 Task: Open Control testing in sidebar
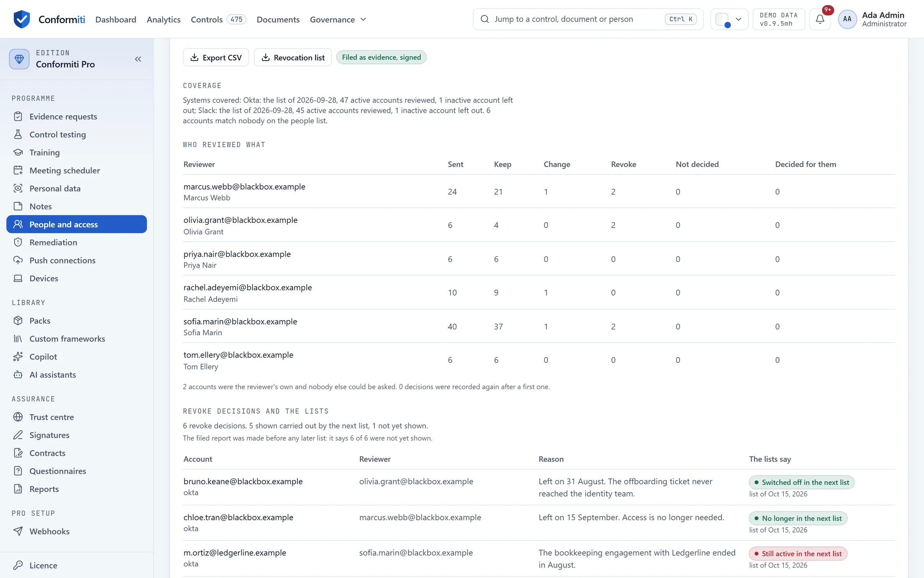coord(77,134)
